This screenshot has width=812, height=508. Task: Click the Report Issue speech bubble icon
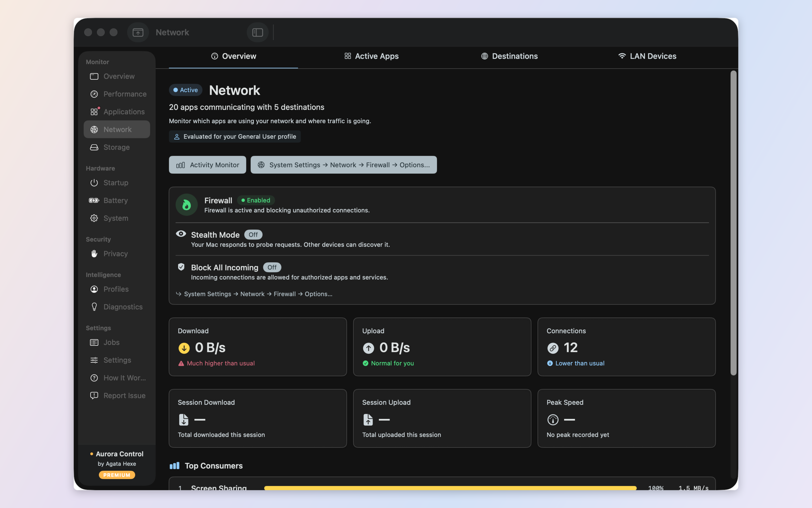pos(94,396)
